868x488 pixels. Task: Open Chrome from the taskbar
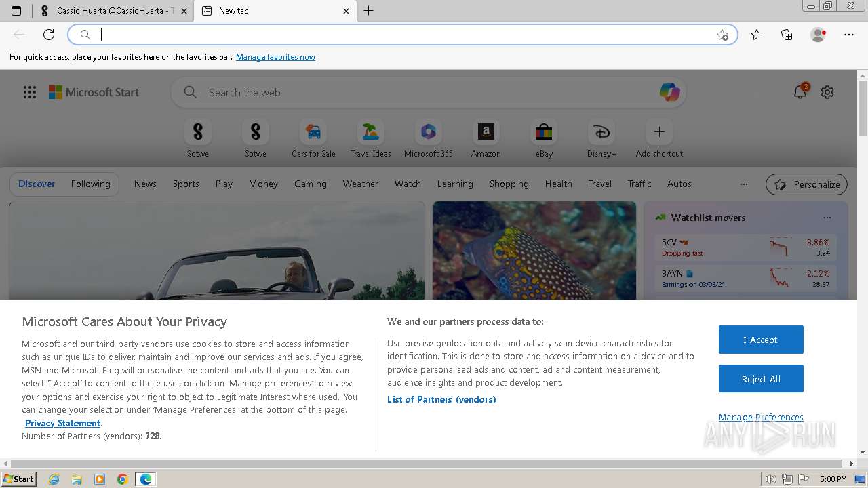pyautogui.click(x=123, y=479)
